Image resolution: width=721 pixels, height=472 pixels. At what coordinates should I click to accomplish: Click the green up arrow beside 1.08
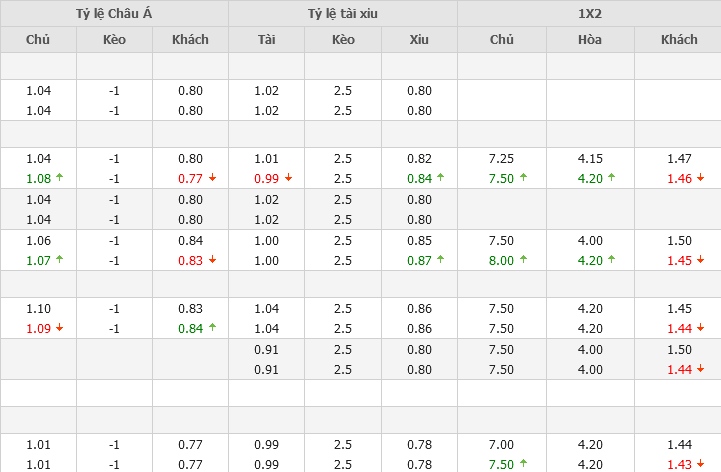pyautogui.click(x=59, y=178)
